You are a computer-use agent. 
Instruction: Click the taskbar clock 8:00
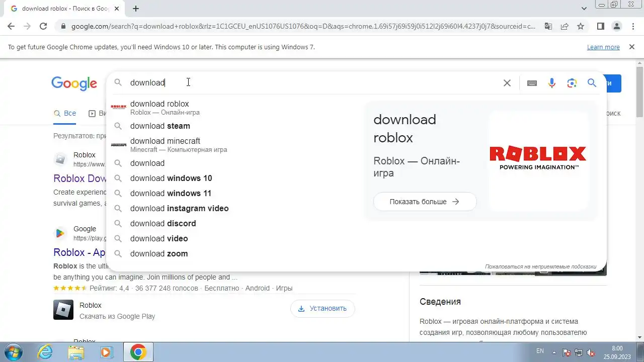pyautogui.click(x=617, y=348)
